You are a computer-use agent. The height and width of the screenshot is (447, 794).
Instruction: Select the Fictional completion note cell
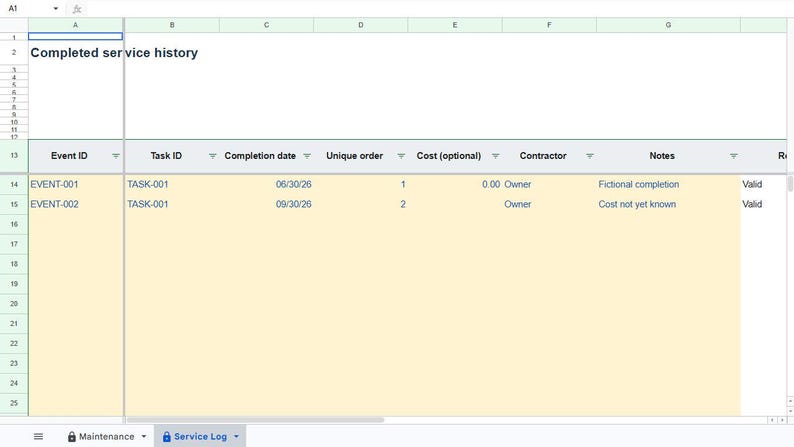tap(668, 184)
